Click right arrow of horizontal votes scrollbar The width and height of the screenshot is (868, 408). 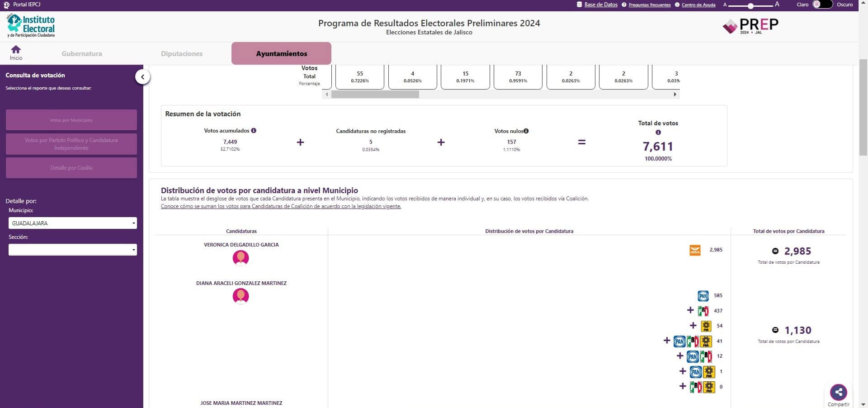pos(675,95)
